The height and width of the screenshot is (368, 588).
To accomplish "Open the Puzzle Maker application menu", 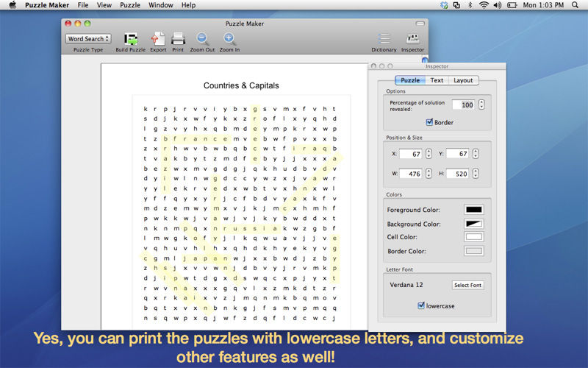I will 47,5.
